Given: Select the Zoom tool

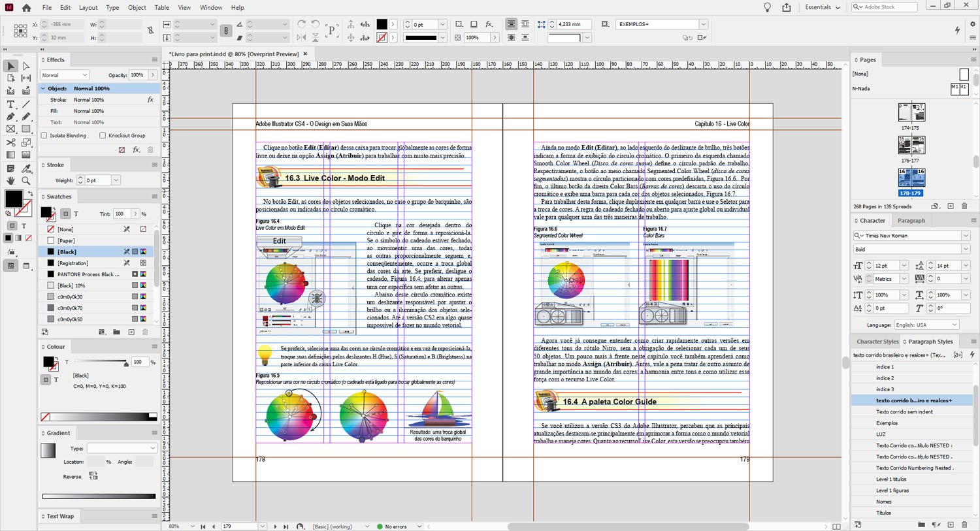Looking at the screenshot, I should coord(26,180).
